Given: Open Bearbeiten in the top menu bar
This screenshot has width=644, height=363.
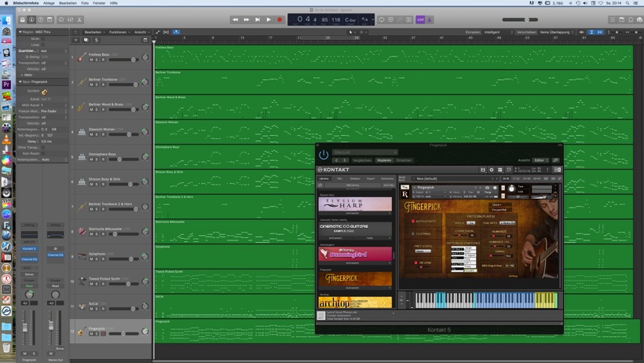Looking at the screenshot, I should click(68, 3).
